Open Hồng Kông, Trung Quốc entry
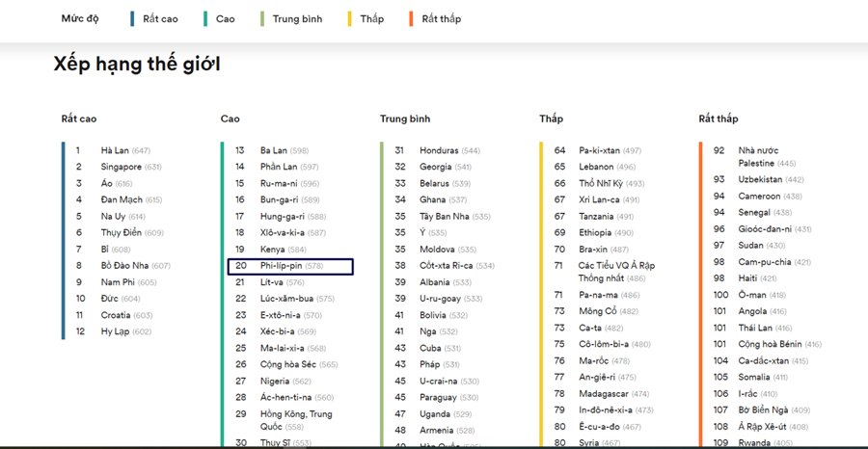Screen dimensions: 868x449 295,419
